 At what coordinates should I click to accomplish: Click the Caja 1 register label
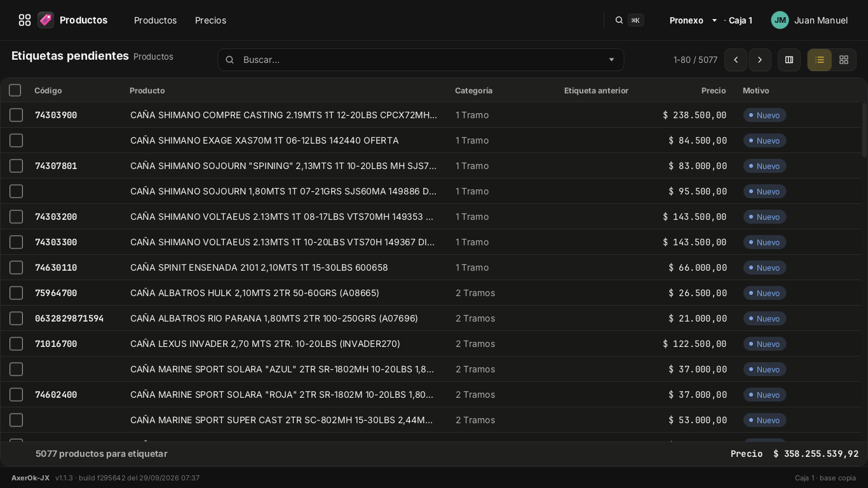[x=740, y=20]
